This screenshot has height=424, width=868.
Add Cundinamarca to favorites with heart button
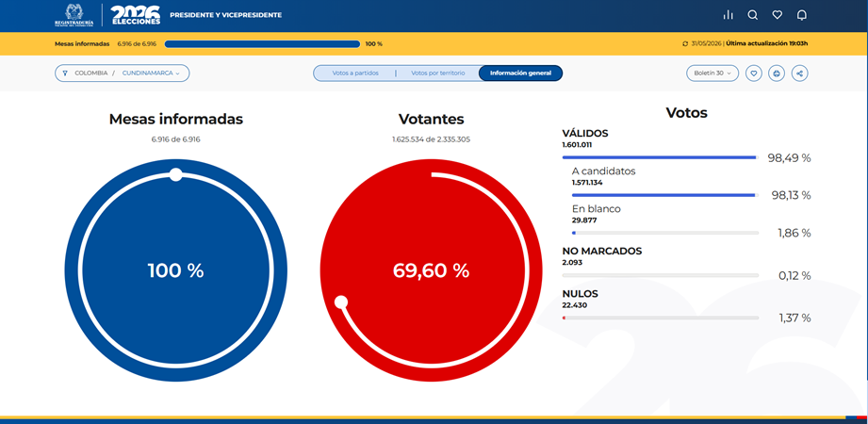(753, 73)
